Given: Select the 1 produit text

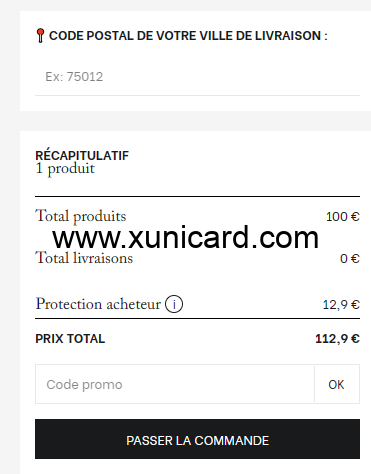Looking at the screenshot, I should click(65, 169).
